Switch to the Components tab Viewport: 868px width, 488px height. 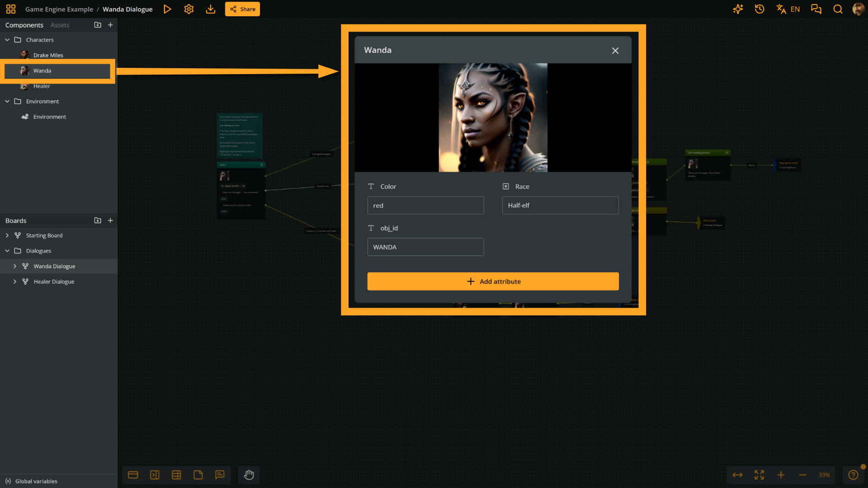point(24,25)
